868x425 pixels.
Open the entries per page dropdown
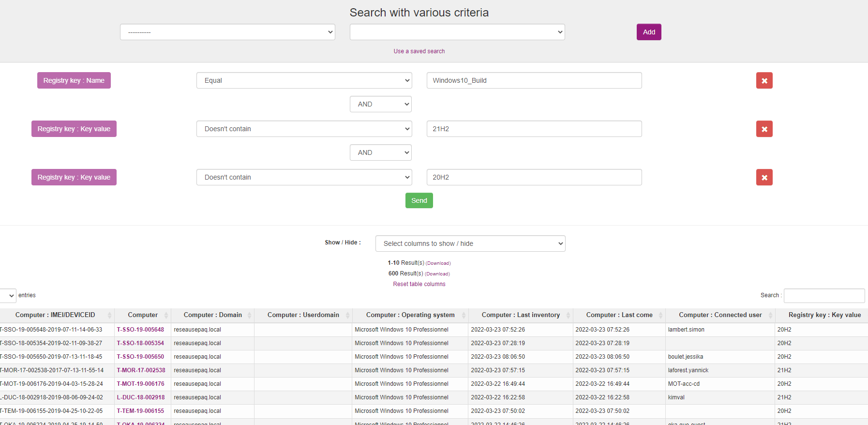point(8,295)
